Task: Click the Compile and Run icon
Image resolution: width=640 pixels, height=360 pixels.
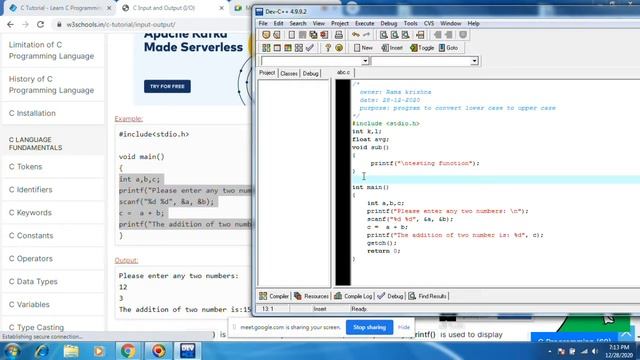Action: pos(288,48)
